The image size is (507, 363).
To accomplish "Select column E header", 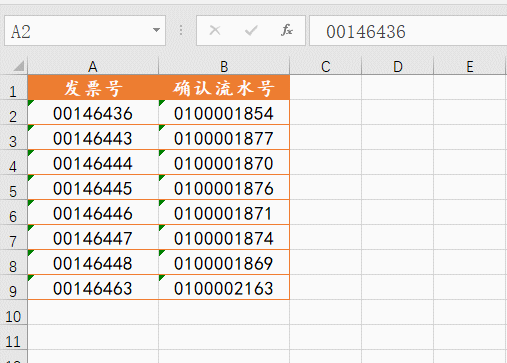I will pyautogui.click(x=470, y=66).
